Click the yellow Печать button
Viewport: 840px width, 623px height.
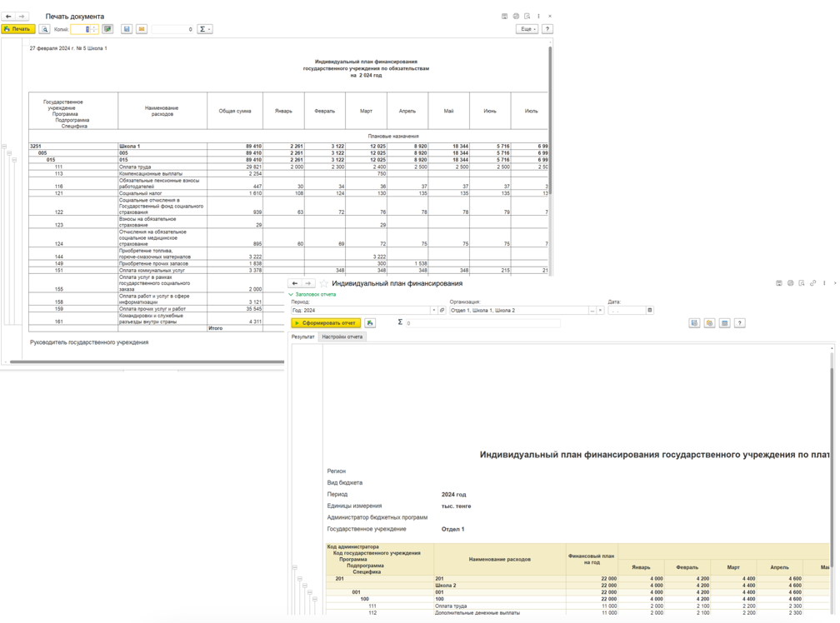tap(18, 29)
